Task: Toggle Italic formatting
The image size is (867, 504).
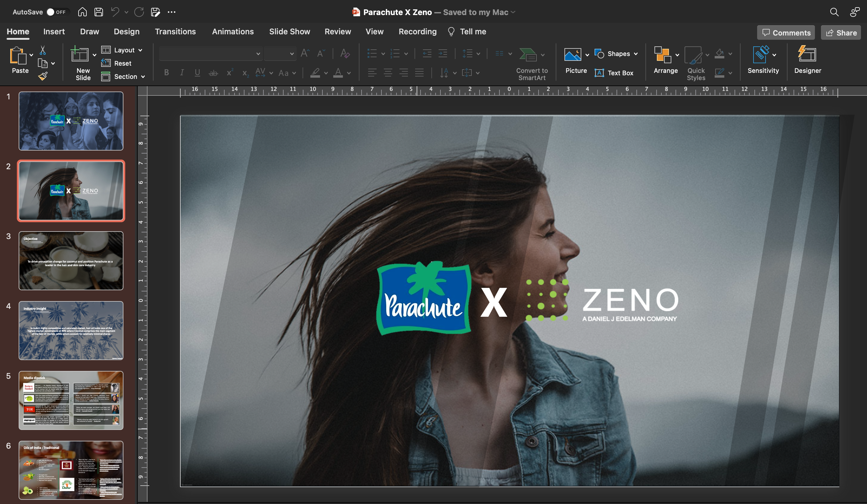Action: click(182, 73)
